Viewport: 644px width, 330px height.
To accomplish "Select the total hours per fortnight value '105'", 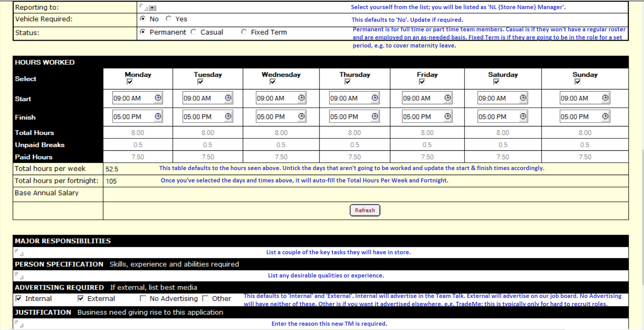I will coord(111,181).
